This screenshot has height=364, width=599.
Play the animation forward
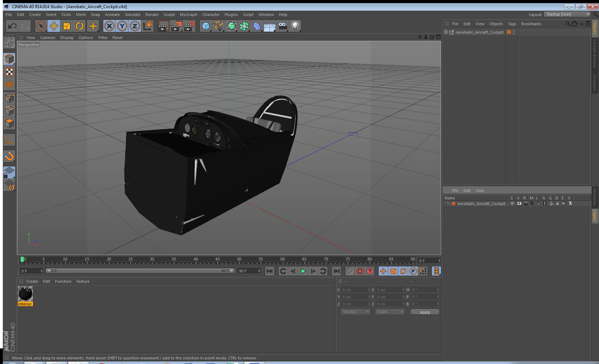pos(303,271)
